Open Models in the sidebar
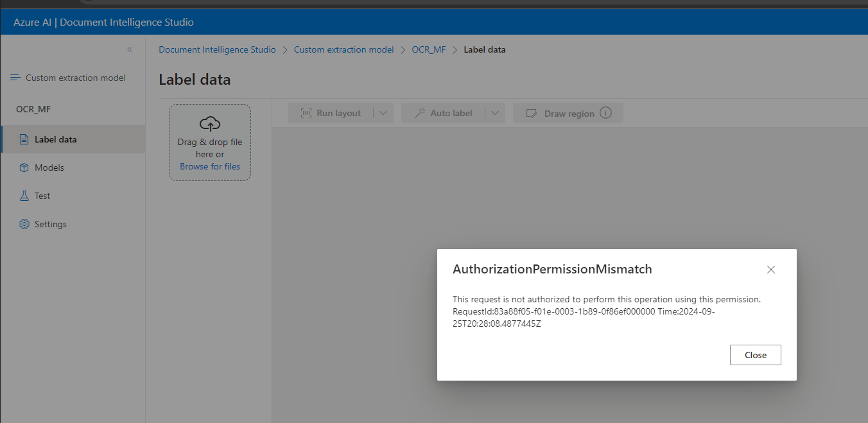The image size is (868, 423). pyautogui.click(x=73, y=168)
